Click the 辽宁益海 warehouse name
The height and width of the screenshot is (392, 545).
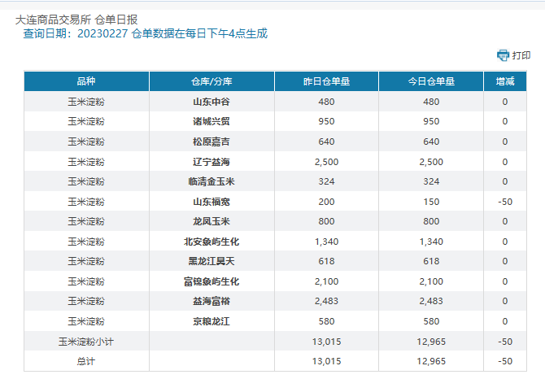[211, 162]
